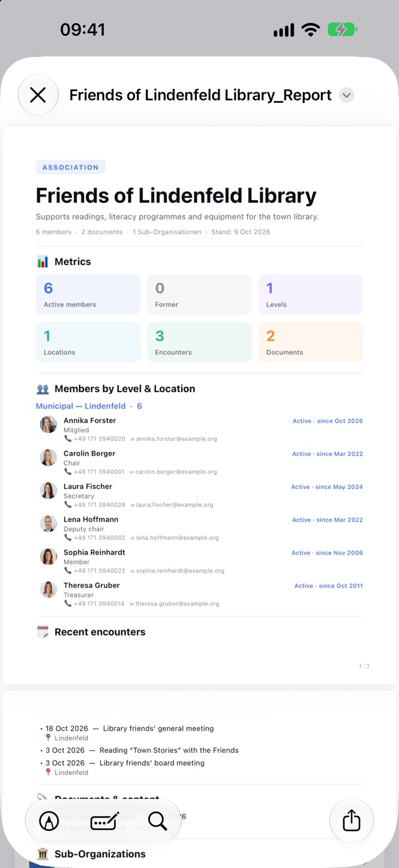Tap "Active · since Oct 2026" status
This screenshot has width=399, height=868.
[328, 421]
